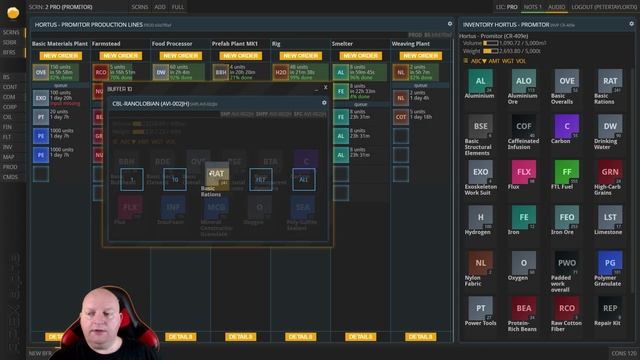
Task: Select the Basic Structural Elements (BSE) item
Action: click(480, 126)
